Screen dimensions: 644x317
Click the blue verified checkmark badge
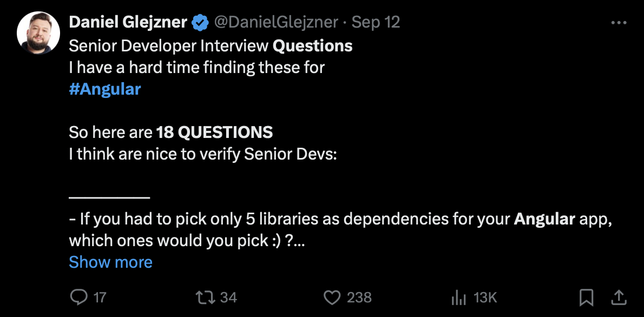(201, 23)
